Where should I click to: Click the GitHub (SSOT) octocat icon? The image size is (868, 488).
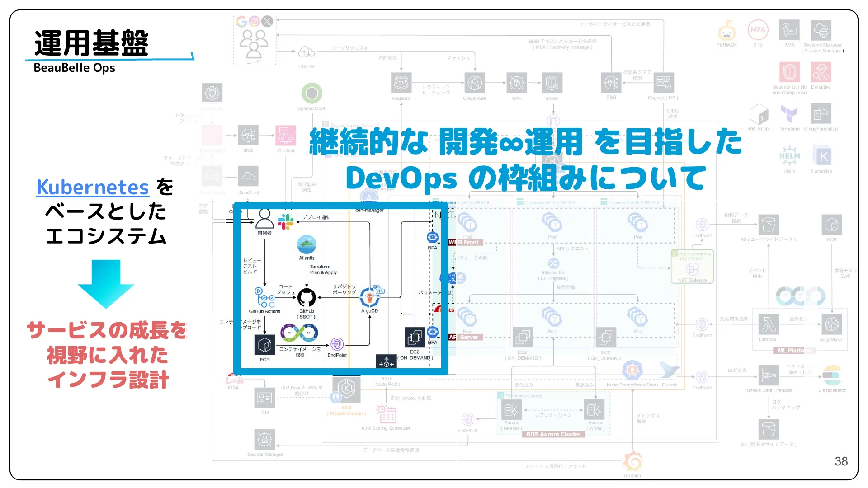[307, 297]
